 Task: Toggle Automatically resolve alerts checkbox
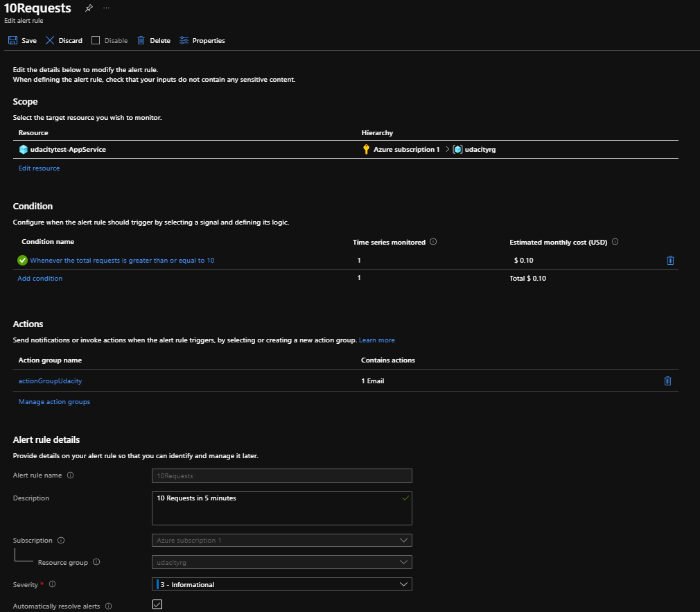point(157,604)
